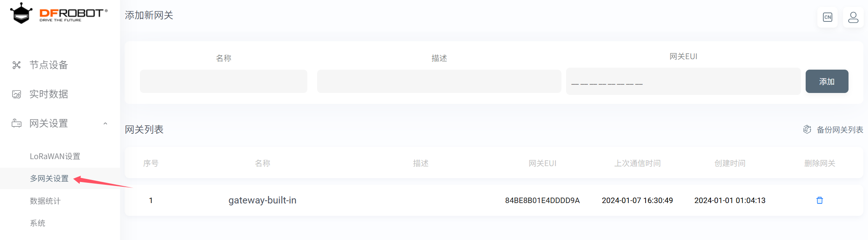The image size is (868, 240).
Task: Click the backup gateway list icon
Action: (x=807, y=129)
